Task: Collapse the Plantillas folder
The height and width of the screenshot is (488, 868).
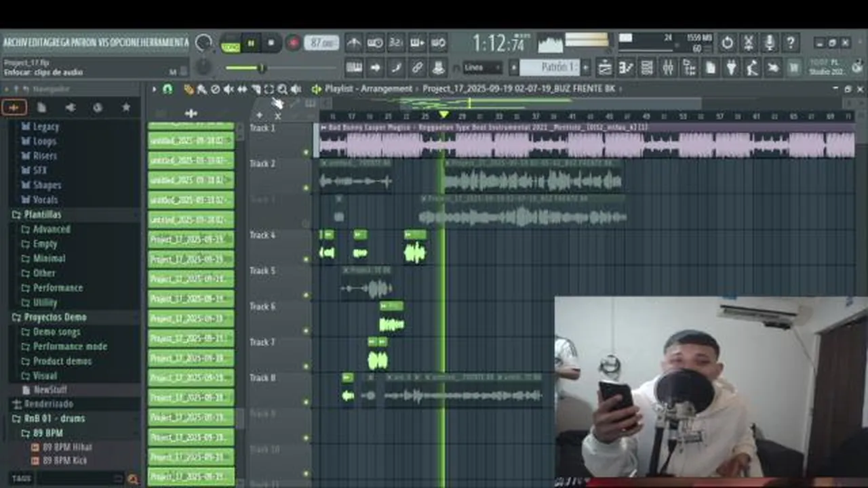Action: (42, 214)
